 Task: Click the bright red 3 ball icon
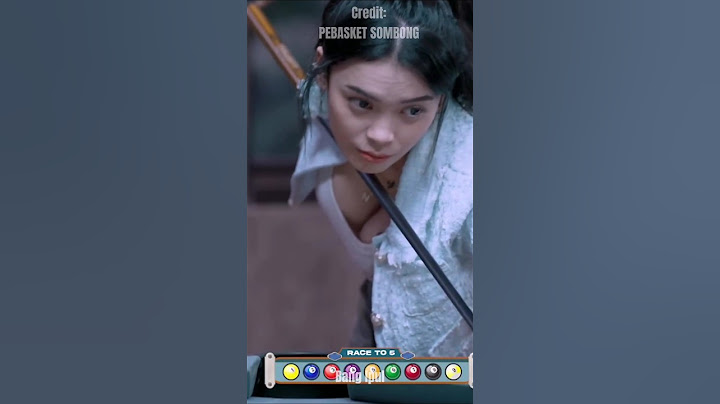point(332,371)
